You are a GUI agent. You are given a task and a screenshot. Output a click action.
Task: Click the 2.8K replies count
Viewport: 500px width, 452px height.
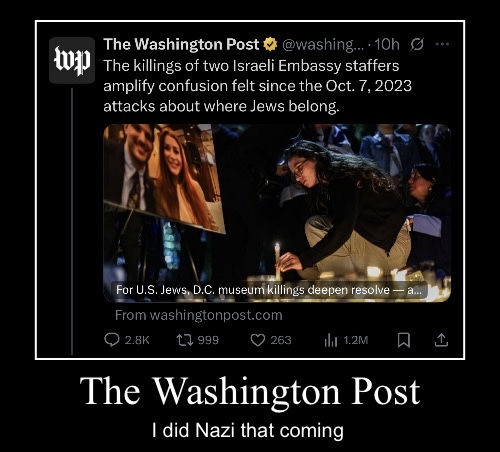(x=137, y=340)
